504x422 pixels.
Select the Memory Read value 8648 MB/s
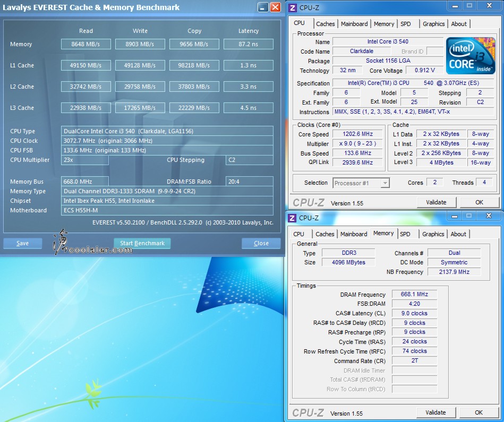click(86, 44)
